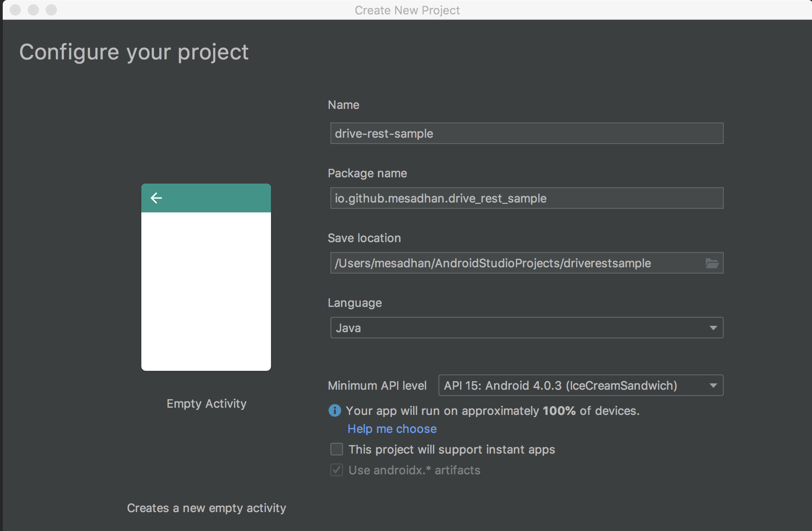Open the Language dropdown showing Java
Image resolution: width=812 pixels, height=531 pixels.
point(527,328)
